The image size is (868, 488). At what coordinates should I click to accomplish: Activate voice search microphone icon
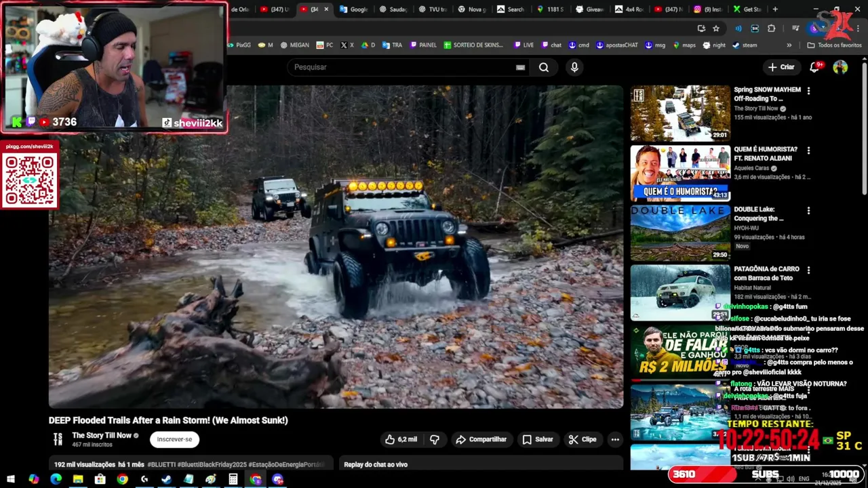tap(574, 67)
